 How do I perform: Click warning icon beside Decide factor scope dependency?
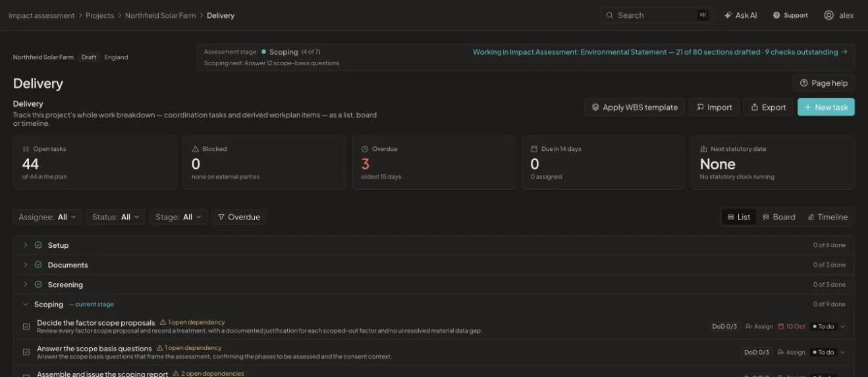click(x=163, y=322)
